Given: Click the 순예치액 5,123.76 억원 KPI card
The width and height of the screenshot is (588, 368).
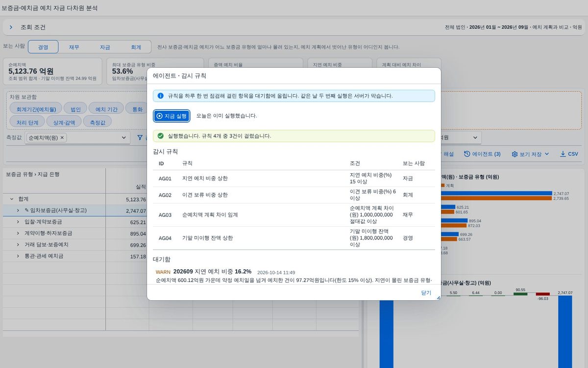Looking at the screenshot, I should [x=52, y=71].
